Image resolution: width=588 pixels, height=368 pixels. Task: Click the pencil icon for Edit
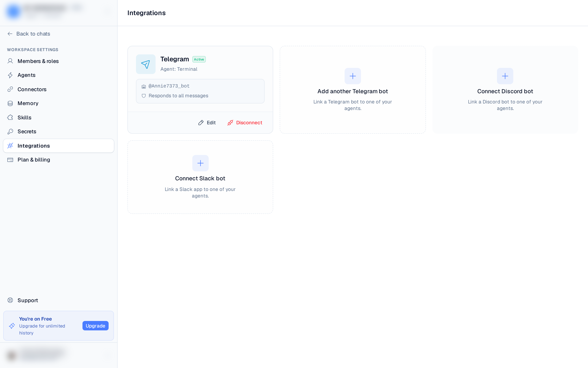[x=201, y=123]
